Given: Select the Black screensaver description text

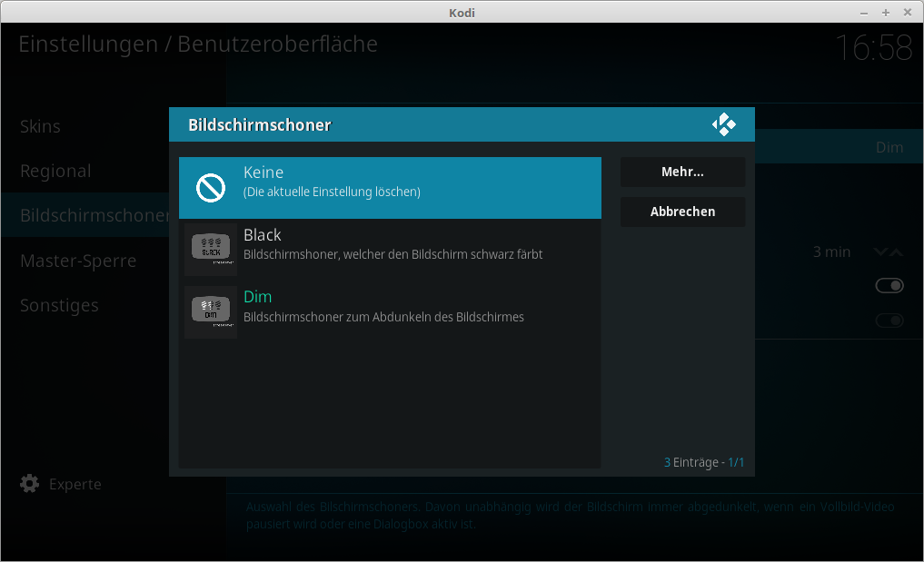Looking at the screenshot, I should 392,255.
